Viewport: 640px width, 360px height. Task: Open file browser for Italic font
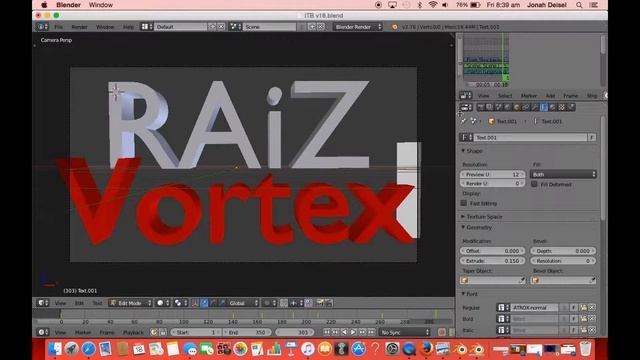[x=584, y=330]
